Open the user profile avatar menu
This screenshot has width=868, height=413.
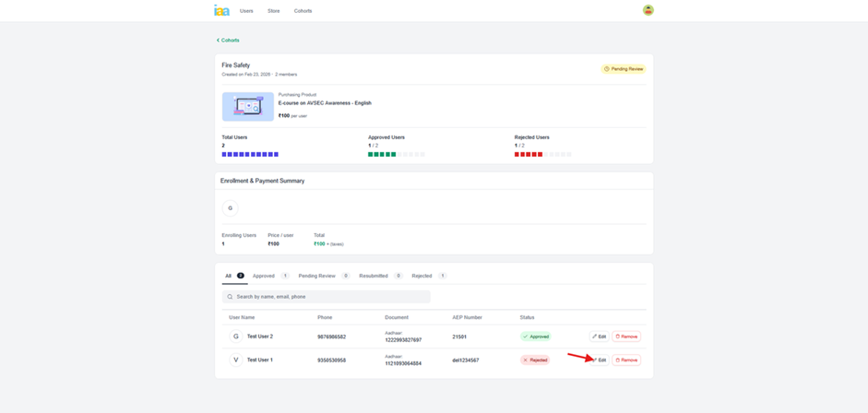648,10
